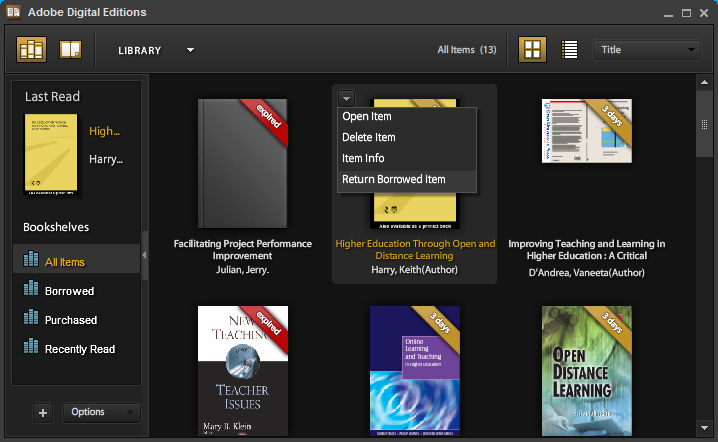This screenshot has height=442, width=718.
Task: Click author Julian, Jerry.
Action: tap(243, 270)
